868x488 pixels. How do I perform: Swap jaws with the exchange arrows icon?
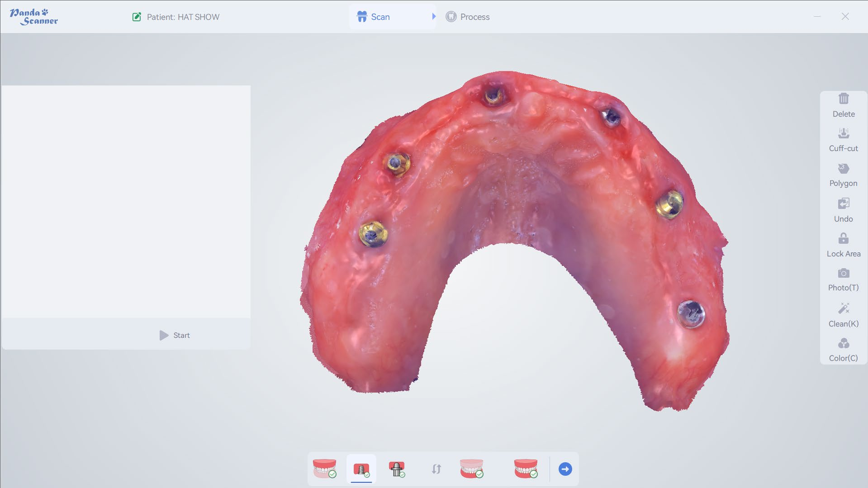click(x=436, y=469)
